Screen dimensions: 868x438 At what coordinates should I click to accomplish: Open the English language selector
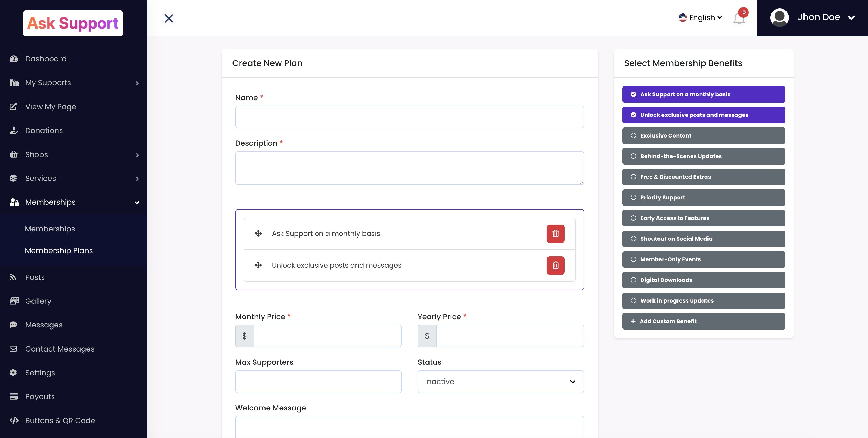(700, 17)
